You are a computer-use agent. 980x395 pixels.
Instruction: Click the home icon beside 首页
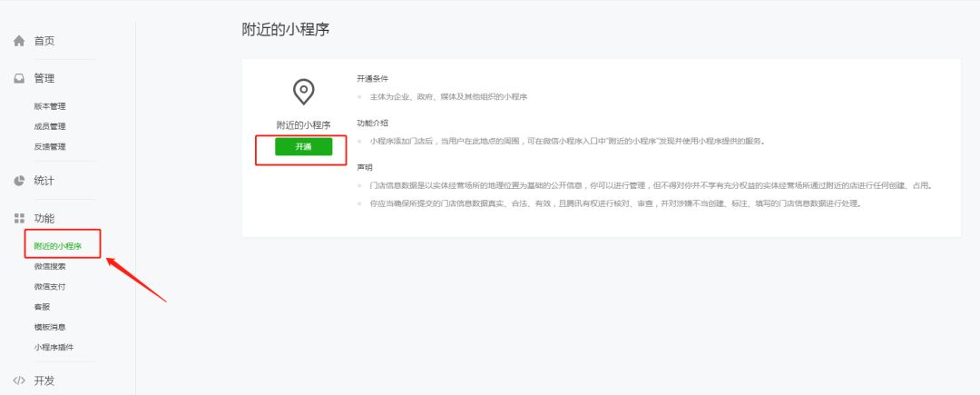pos(19,41)
